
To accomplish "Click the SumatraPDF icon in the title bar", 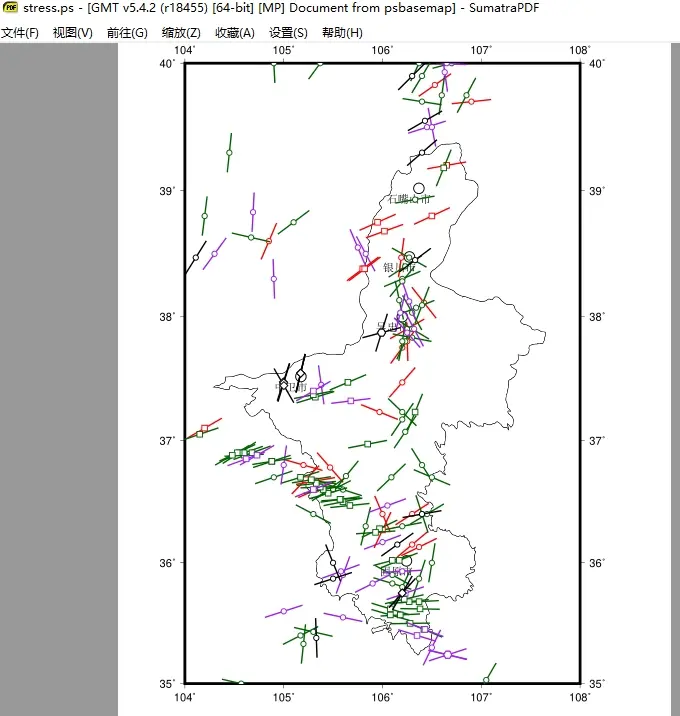I will pyautogui.click(x=10, y=9).
